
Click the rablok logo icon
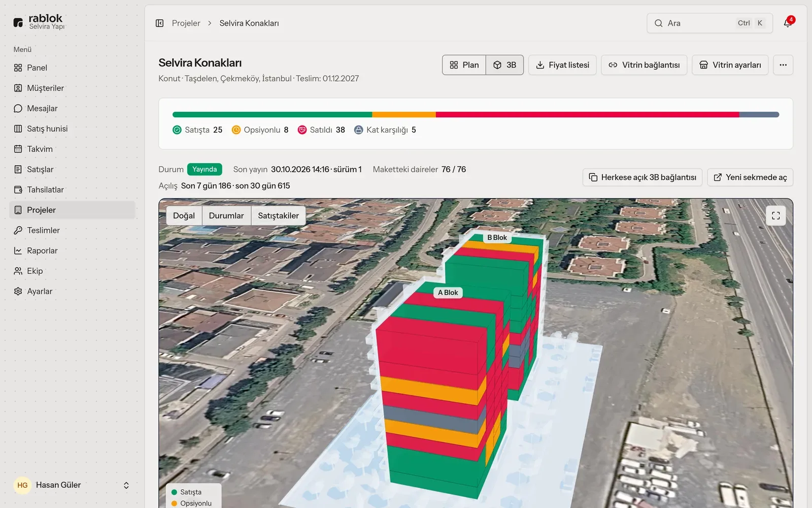[18, 22]
